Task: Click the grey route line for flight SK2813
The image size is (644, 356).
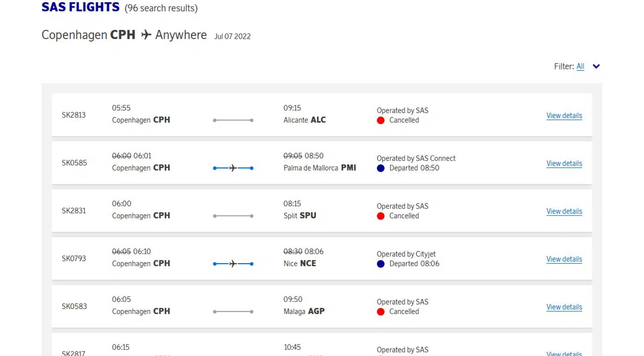Action: click(x=233, y=120)
